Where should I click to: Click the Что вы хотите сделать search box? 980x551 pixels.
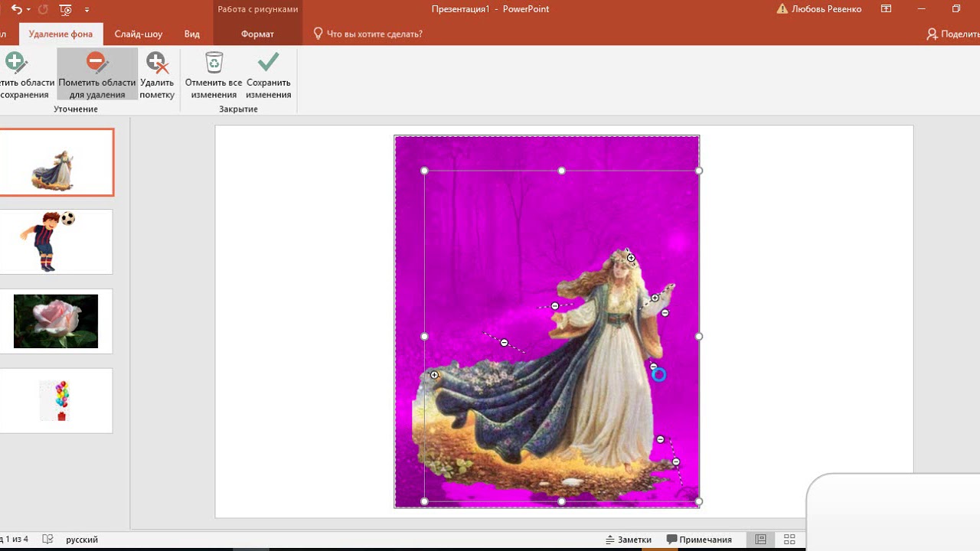[368, 34]
